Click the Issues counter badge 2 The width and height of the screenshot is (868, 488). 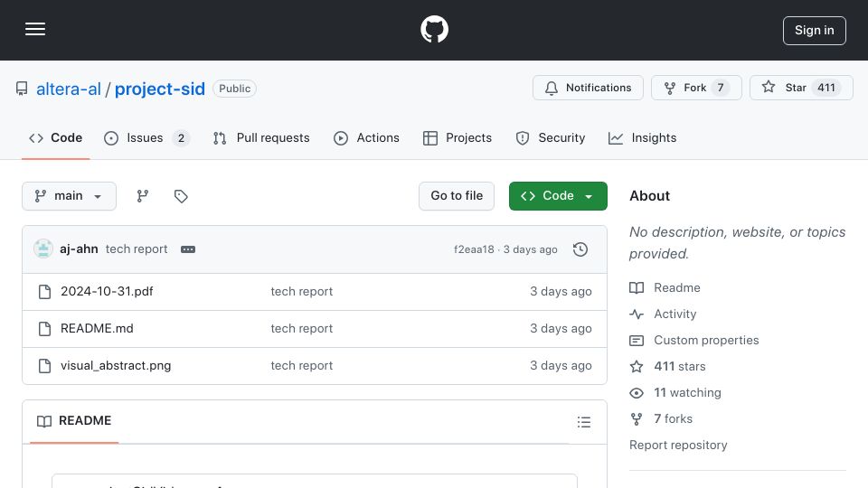[181, 138]
